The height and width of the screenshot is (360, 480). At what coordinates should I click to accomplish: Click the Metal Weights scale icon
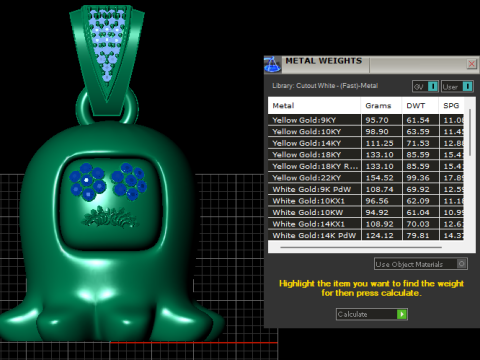[272, 65]
